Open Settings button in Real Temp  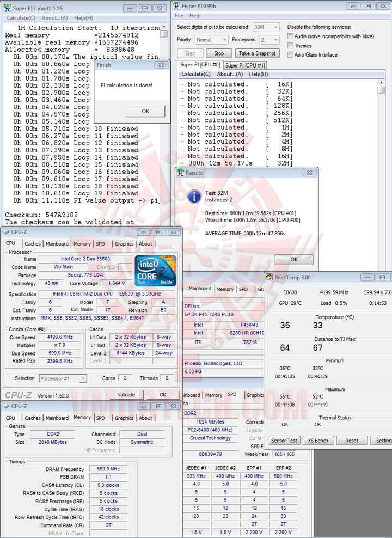coord(381,441)
